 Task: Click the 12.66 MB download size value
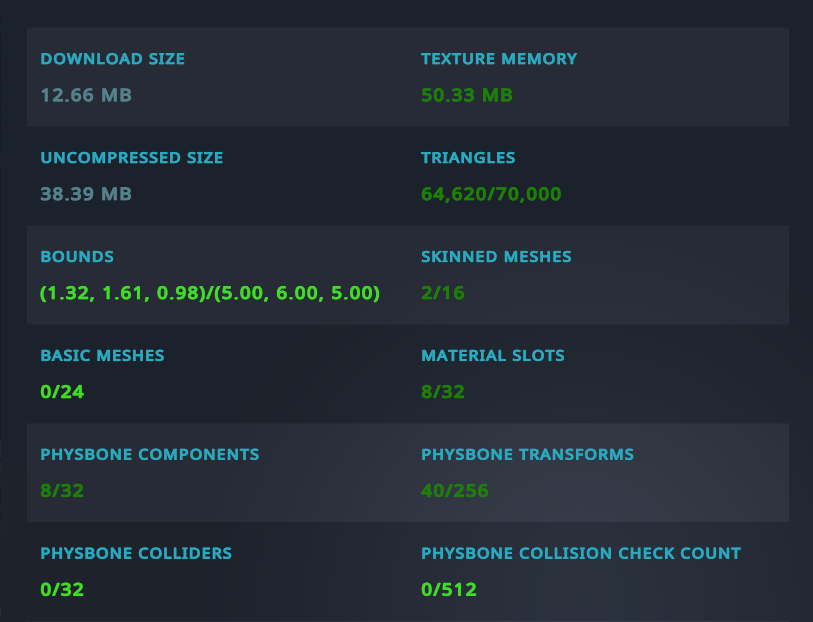coord(86,95)
